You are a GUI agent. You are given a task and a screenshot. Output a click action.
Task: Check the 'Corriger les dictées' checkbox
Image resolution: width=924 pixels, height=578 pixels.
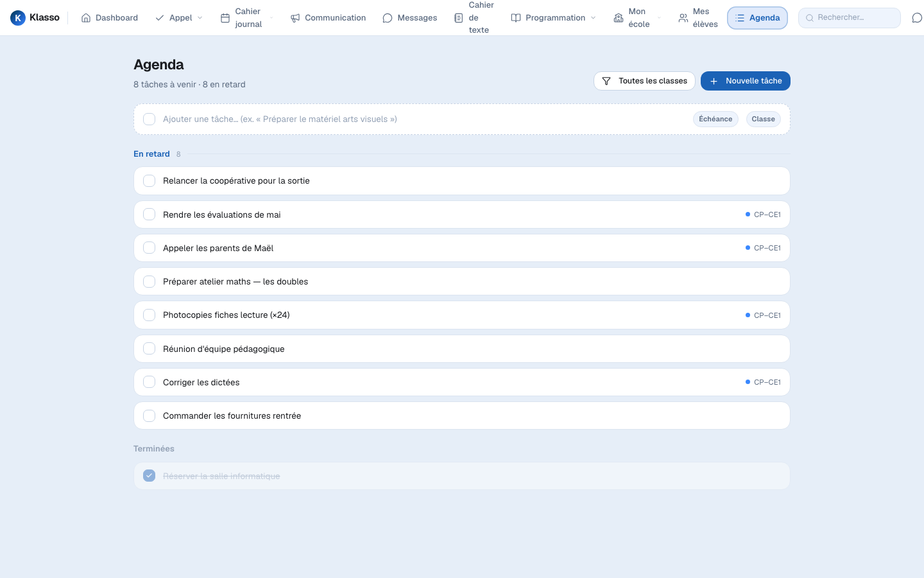click(x=150, y=382)
